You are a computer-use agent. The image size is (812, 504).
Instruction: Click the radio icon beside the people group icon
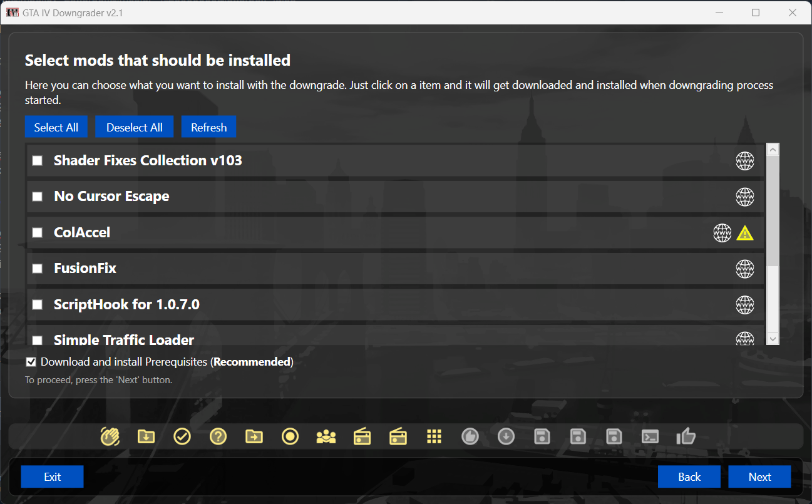[x=362, y=436]
